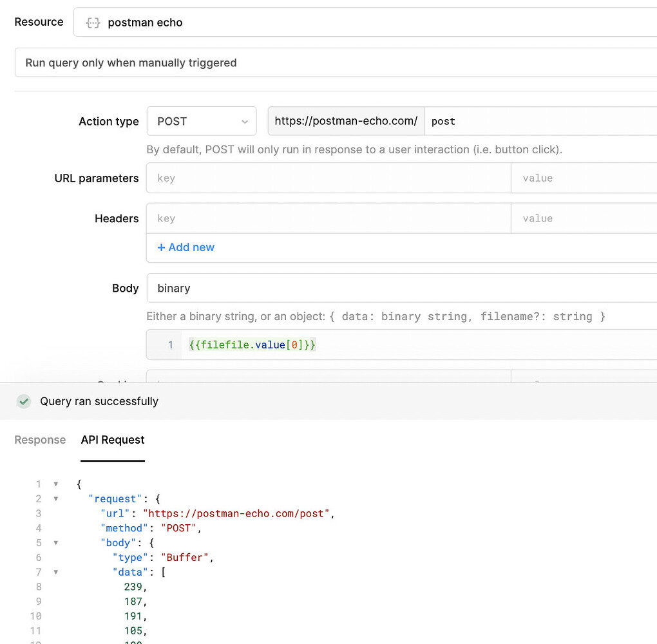Image resolution: width=657 pixels, height=644 pixels.
Task: Collapse the data array on line 7
Action: pyautogui.click(x=56, y=572)
